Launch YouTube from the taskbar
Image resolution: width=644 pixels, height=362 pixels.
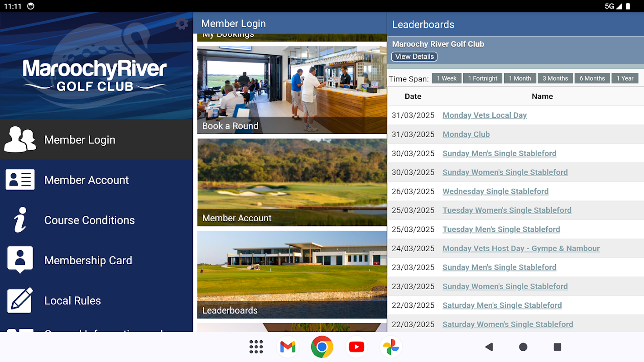[356, 347]
